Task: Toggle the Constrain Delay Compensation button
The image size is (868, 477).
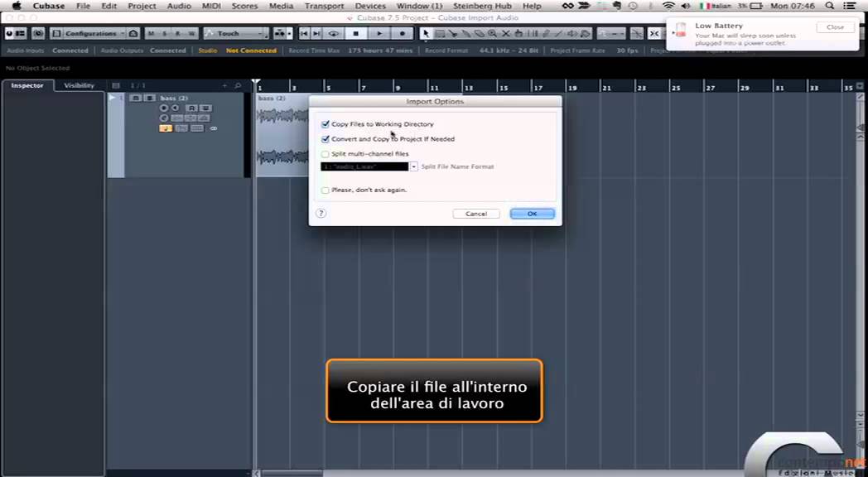Action: pos(38,34)
